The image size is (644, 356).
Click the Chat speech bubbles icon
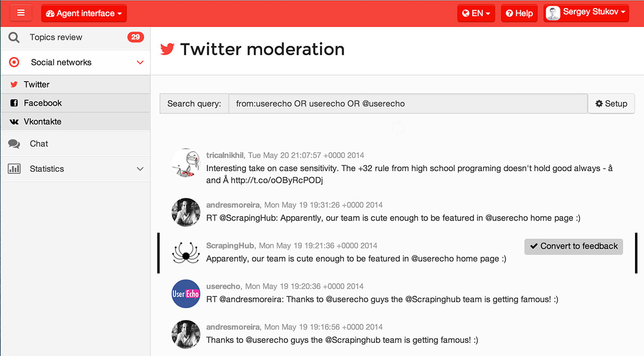[x=14, y=144]
